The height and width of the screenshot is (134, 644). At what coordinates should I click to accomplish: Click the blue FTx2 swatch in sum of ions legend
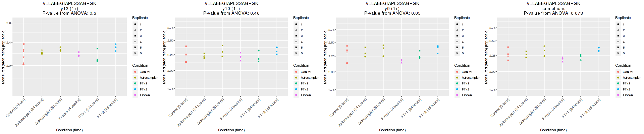(x=618, y=89)
